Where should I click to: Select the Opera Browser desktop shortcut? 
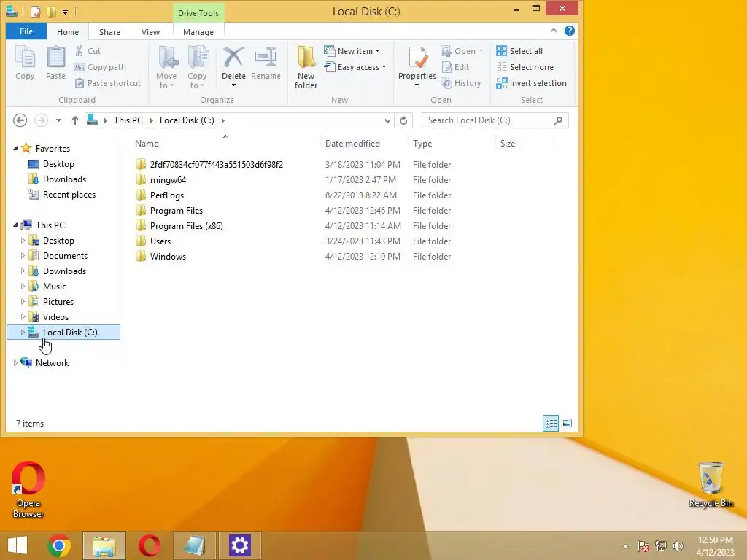click(x=28, y=489)
